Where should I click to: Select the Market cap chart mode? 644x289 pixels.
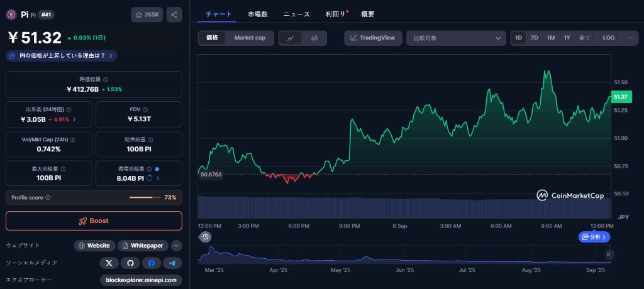click(250, 38)
